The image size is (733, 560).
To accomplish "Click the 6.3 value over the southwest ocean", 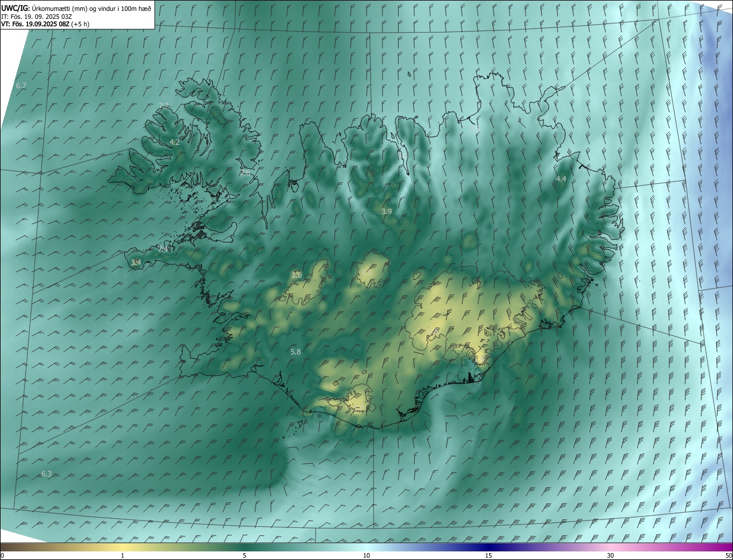I will coord(46,474).
